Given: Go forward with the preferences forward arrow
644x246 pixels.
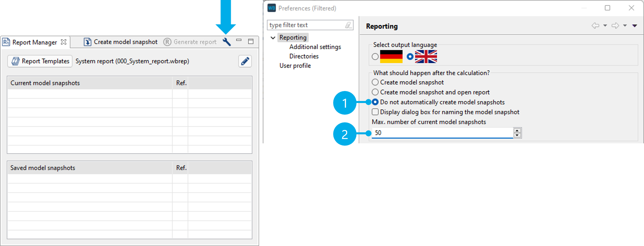Looking at the screenshot, I should pos(615,25).
